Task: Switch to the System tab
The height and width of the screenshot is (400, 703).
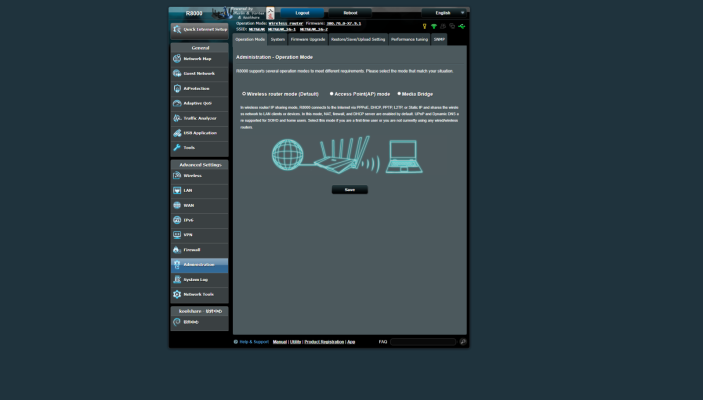Action: point(278,39)
